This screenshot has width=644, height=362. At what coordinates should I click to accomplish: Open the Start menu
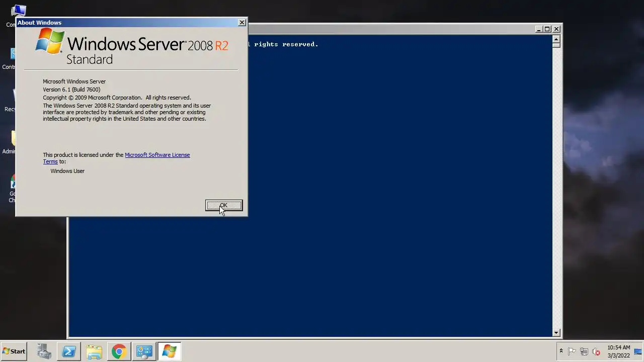pos(14,351)
